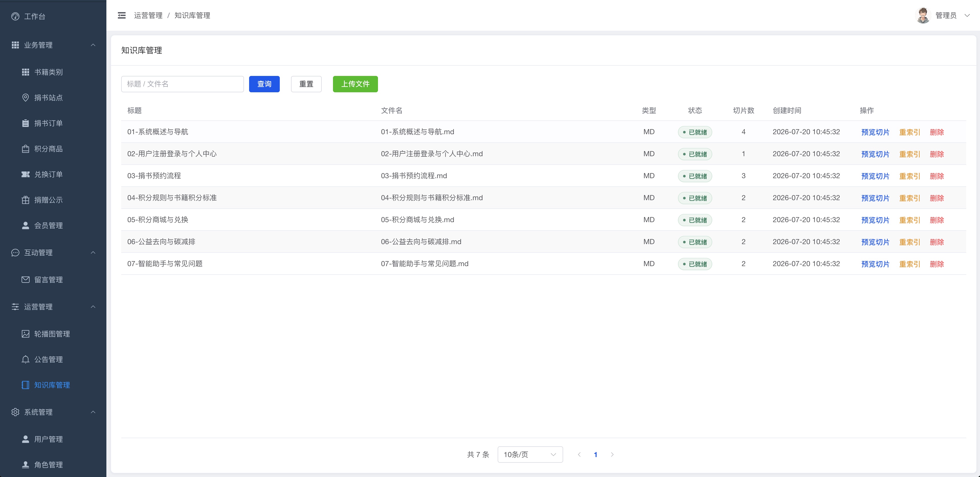This screenshot has height=477, width=980.
Task: Open 捐赠公示 menu item
Action: (53, 200)
